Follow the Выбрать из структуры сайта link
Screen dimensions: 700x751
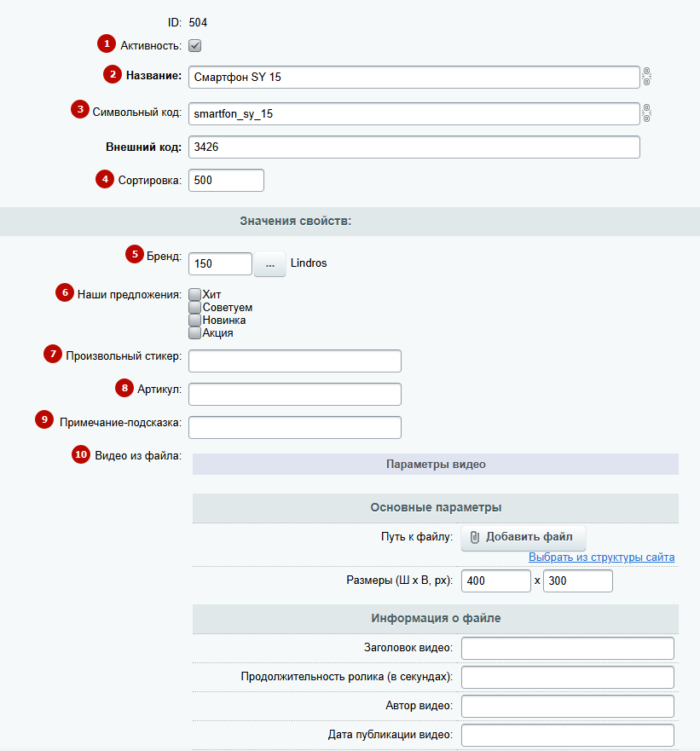pos(601,557)
